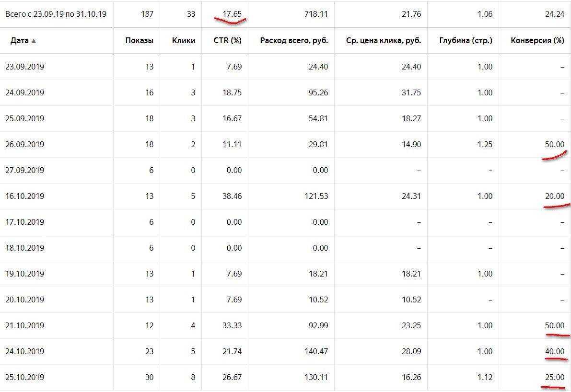Click the Конверсия (%) column header
This screenshot has height=392, width=571.
tap(537, 41)
